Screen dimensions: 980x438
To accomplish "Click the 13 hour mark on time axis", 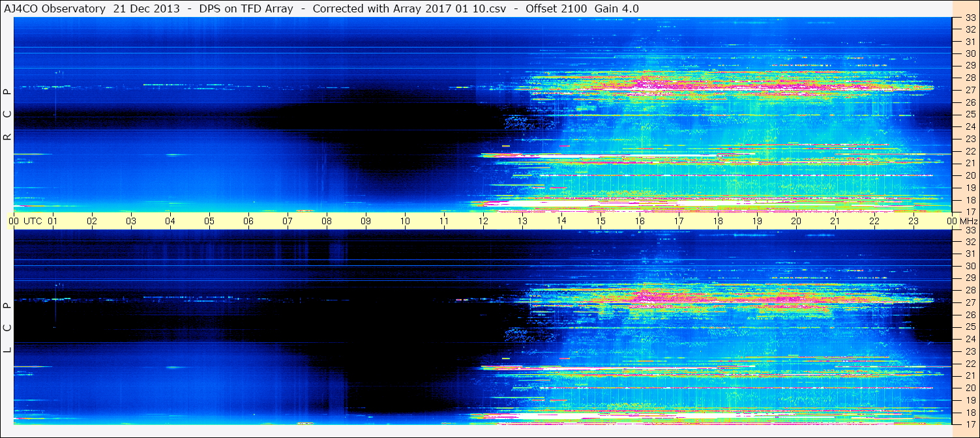I will coord(522,221).
